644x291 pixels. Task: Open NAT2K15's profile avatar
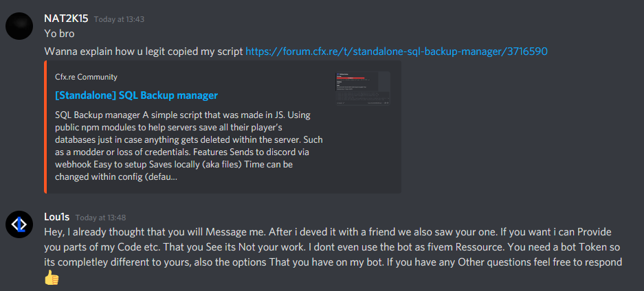pos(19,26)
